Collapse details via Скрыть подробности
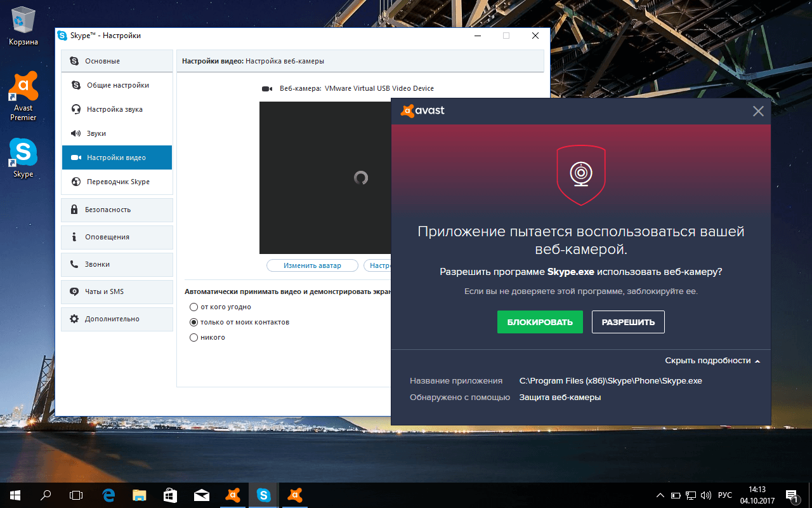This screenshot has height=508, width=812. click(712, 361)
